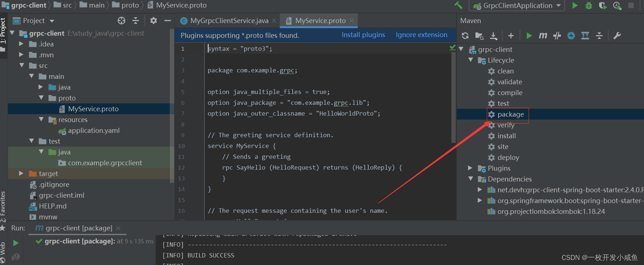Rerun the Maven build in Run panel

pos(16,243)
